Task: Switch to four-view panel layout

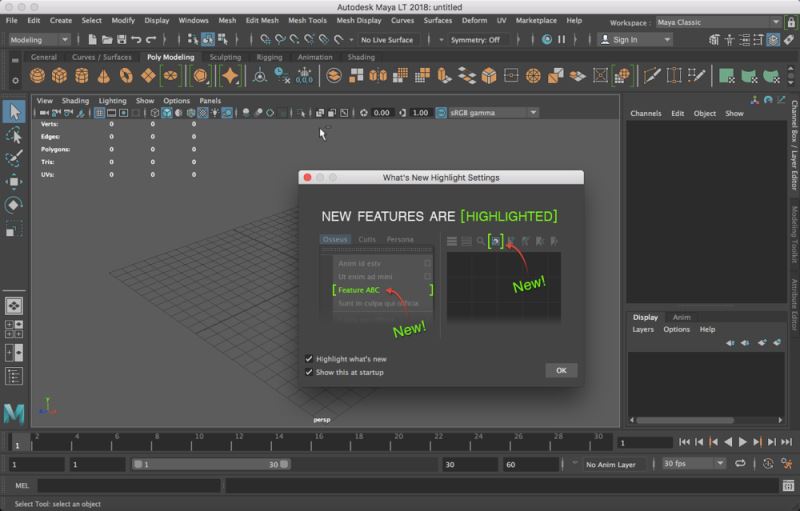Action: coord(14,329)
